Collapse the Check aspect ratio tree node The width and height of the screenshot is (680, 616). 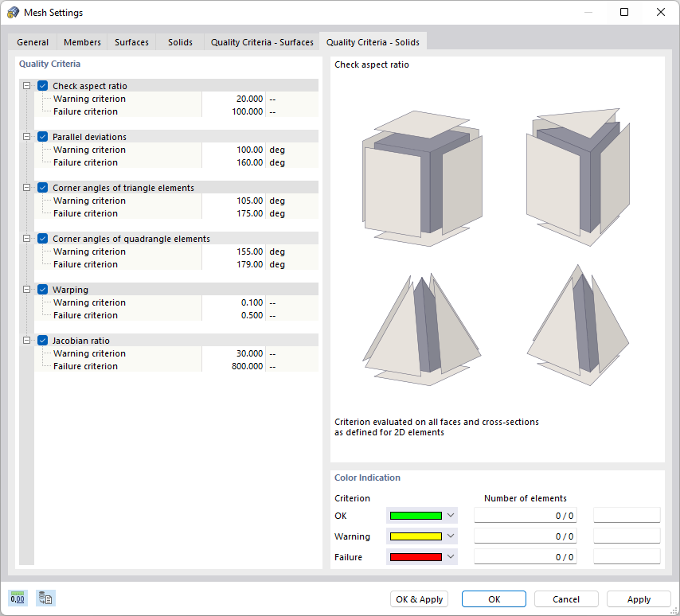tap(26, 85)
